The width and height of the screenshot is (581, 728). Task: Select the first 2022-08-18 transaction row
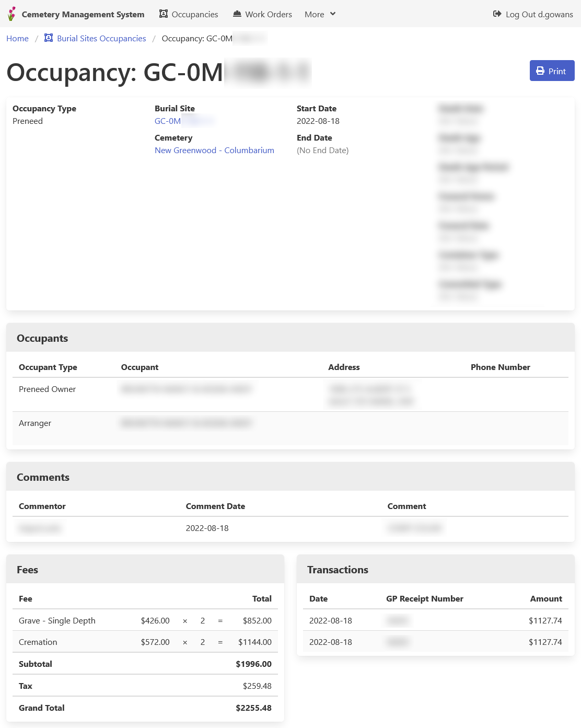coord(435,620)
